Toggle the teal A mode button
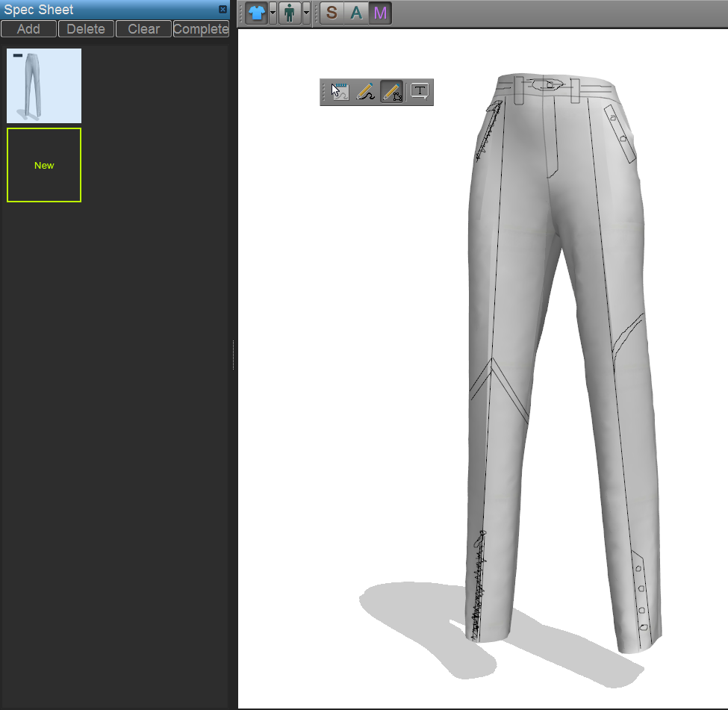 coord(356,13)
